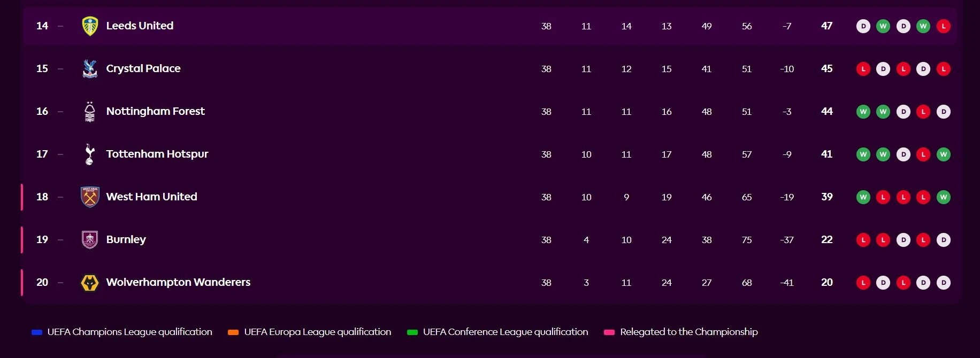This screenshot has width=980, height=358.
Task: Click UEFA Europa League qualification legend label
Action: 318,332
